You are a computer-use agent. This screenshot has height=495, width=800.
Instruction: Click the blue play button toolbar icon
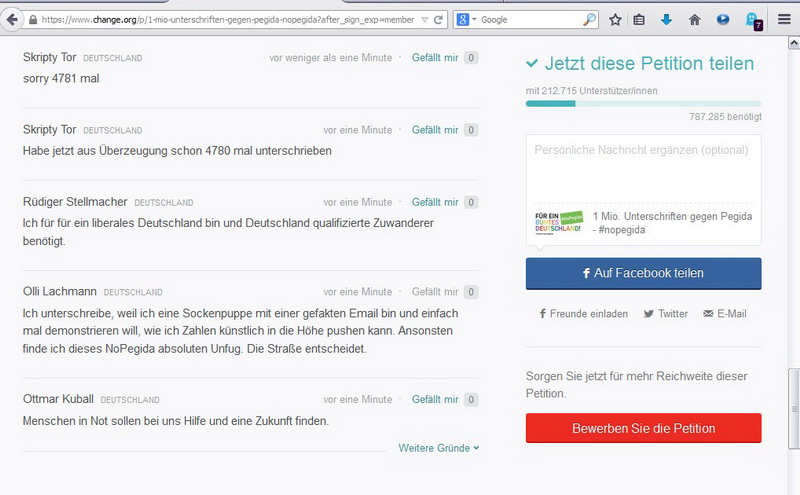pos(723,20)
